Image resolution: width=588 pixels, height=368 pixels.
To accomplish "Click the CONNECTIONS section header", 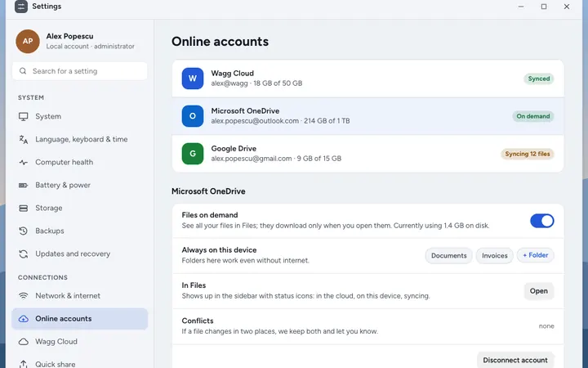I will click(42, 277).
